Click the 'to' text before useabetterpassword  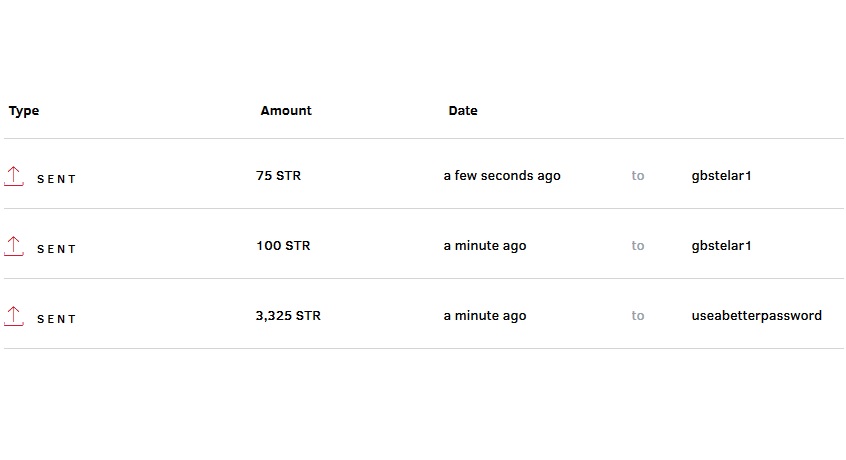tap(638, 316)
